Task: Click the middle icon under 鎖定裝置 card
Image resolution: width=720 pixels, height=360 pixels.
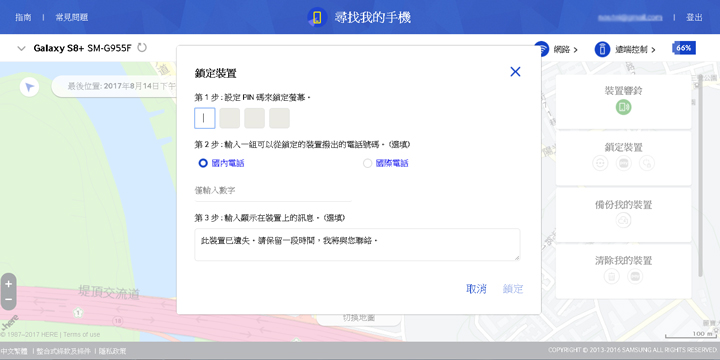Action: coord(624,163)
